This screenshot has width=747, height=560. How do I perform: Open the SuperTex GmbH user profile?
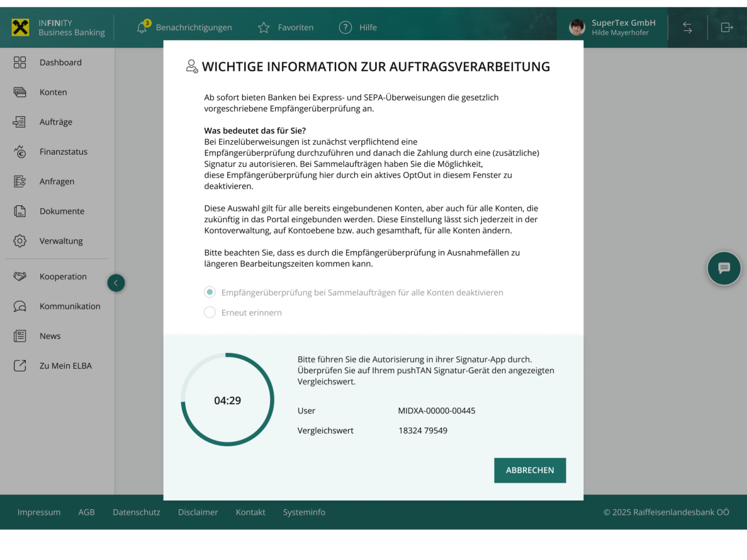[x=613, y=27]
